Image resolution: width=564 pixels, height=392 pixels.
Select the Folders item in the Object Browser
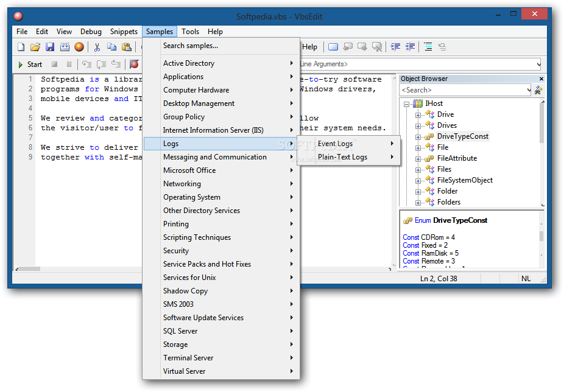[x=448, y=202]
